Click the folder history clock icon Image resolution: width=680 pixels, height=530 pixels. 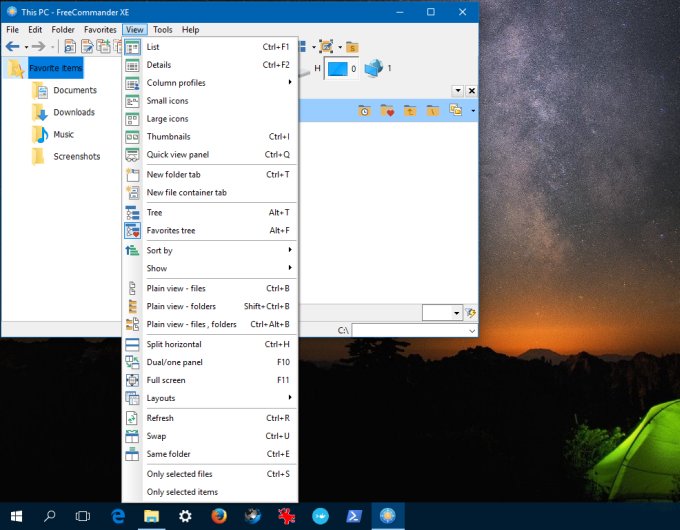[365, 110]
